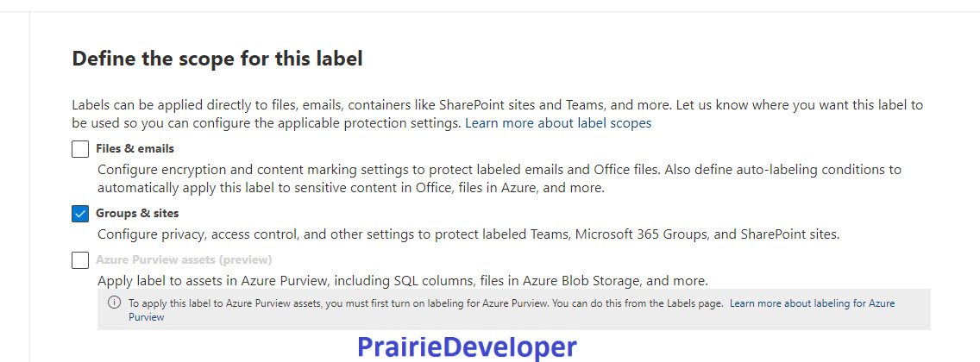Uncheck the Groups & sites checkbox
This screenshot has width=980, height=362.
tap(80, 214)
